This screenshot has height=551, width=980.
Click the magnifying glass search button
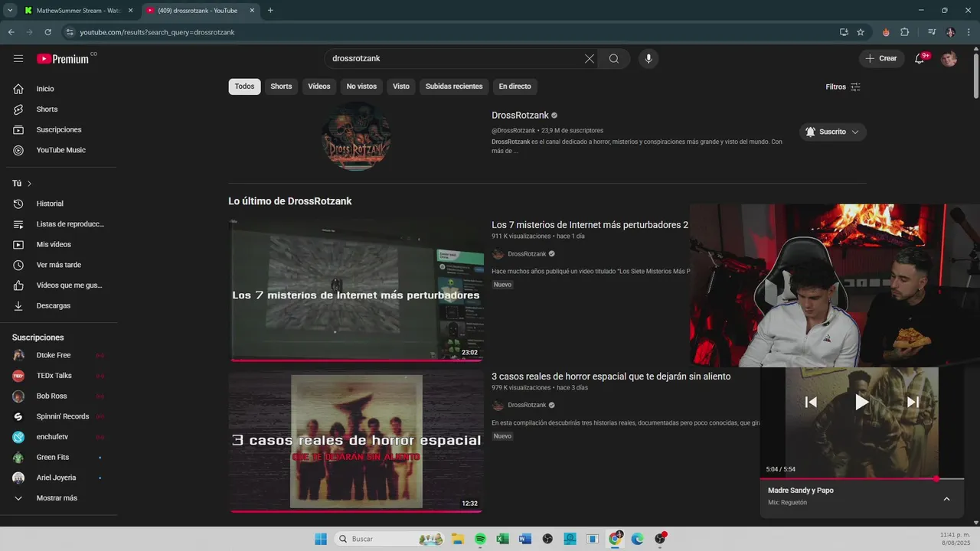coord(614,59)
